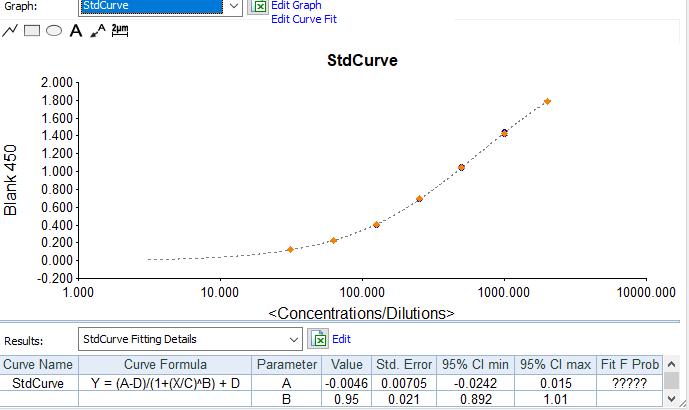This screenshot has width=689, height=410.
Task: Click the data point near 1.000 absorbance
Action: [461, 167]
